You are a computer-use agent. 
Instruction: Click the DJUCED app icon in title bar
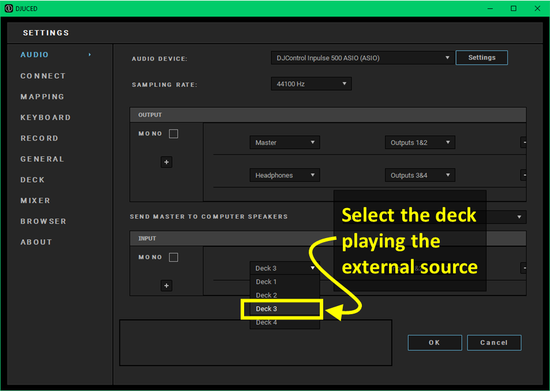click(9, 9)
